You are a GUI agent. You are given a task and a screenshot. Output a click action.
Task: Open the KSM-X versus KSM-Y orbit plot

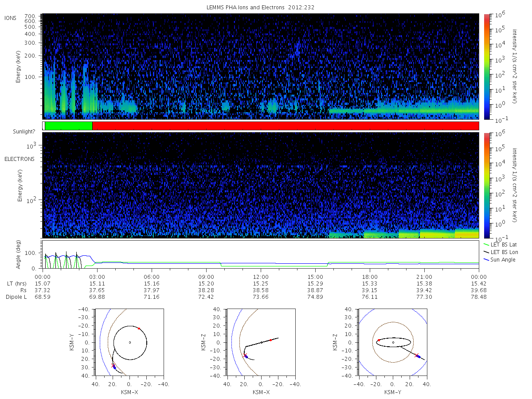click(x=129, y=342)
